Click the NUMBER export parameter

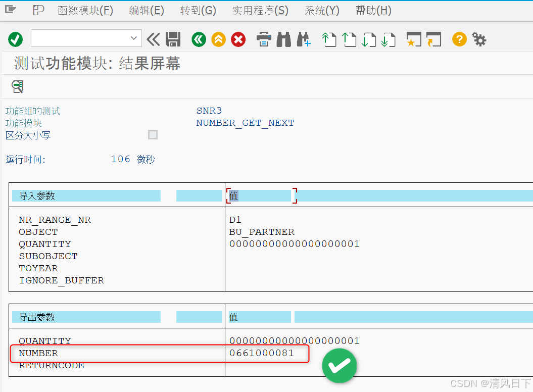click(38, 353)
